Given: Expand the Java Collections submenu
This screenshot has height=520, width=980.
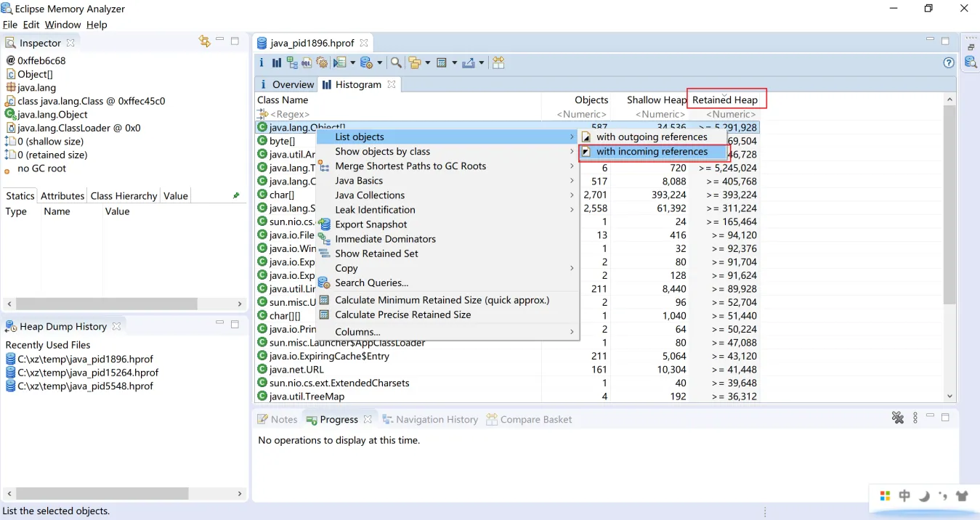Looking at the screenshot, I should tap(448, 195).
